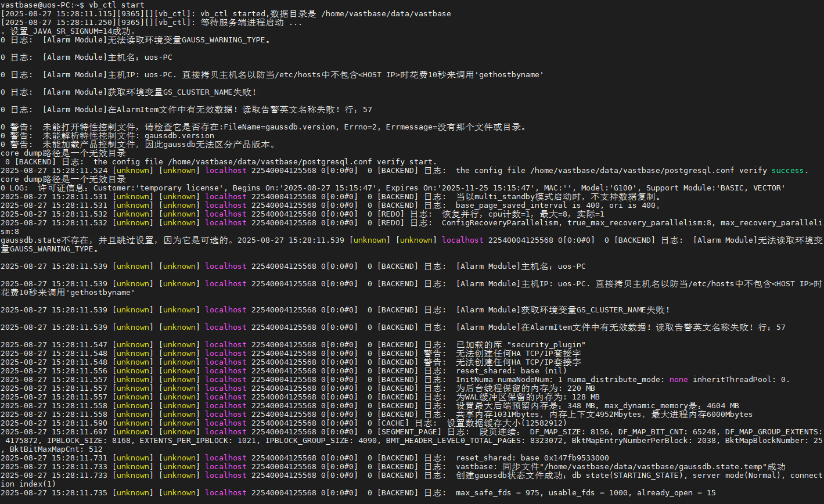824x504 pixels.
Task: Click '未能解析特性控制文件: gaussdb.version' warning
Action: 128,135
